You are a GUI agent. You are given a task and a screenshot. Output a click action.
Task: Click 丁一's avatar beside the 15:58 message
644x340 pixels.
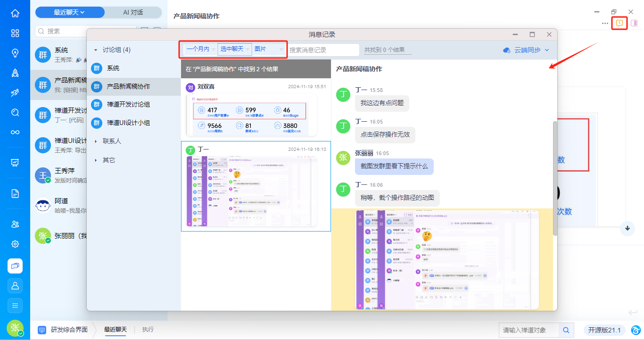(343, 94)
